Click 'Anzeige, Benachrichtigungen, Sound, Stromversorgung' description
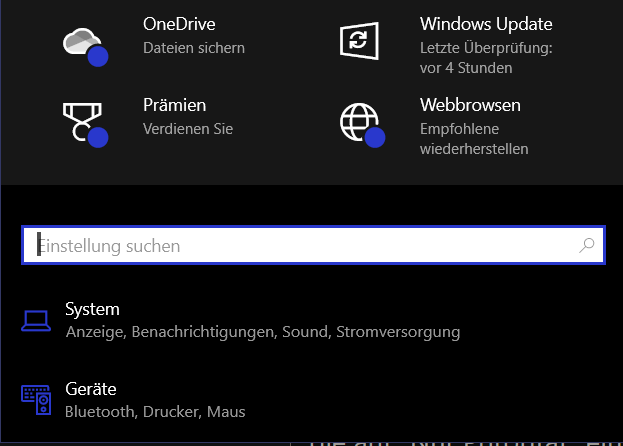Image resolution: width=623 pixels, height=446 pixels. click(x=263, y=332)
